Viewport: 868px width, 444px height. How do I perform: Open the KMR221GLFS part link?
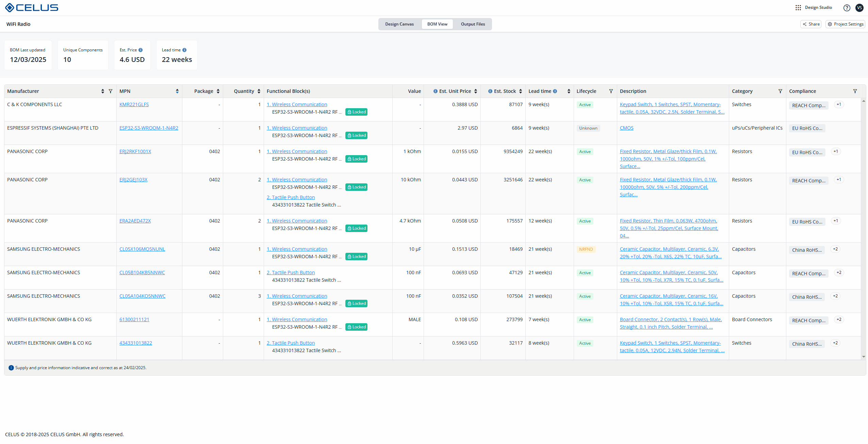click(x=134, y=104)
